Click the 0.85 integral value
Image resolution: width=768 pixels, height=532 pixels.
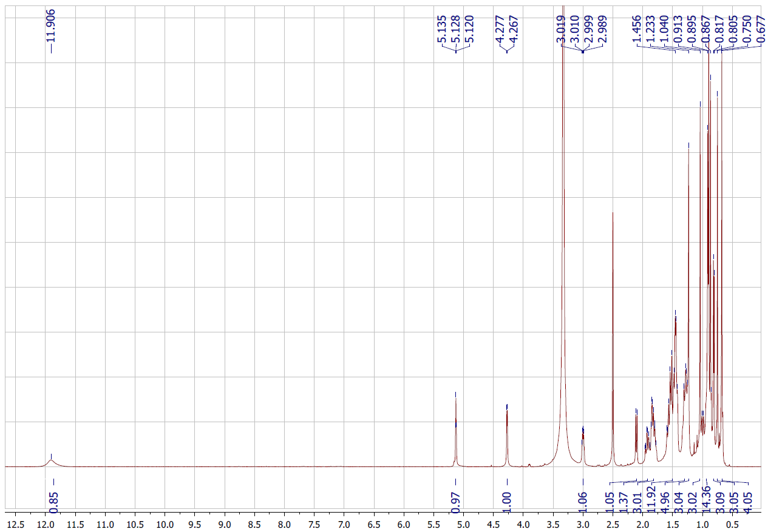[x=53, y=501]
